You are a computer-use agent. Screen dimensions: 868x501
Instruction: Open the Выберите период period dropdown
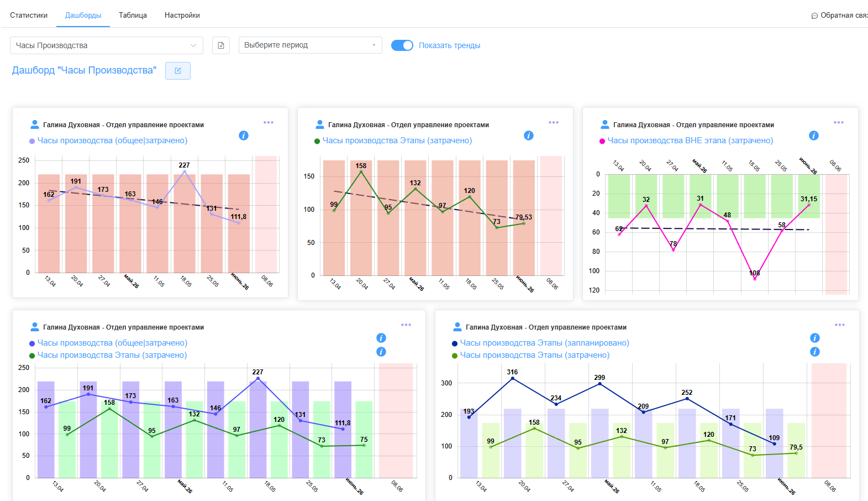click(x=311, y=45)
